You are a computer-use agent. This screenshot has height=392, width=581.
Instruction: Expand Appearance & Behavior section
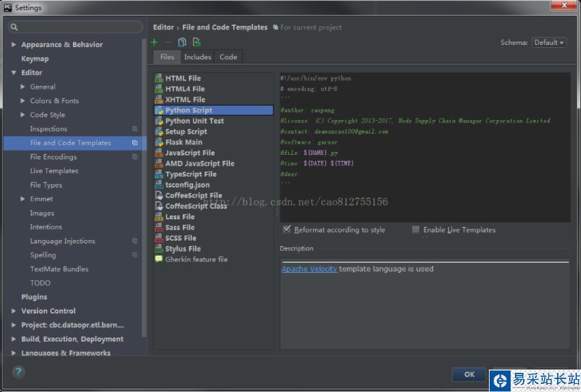pyautogui.click(x=14, y=44)
